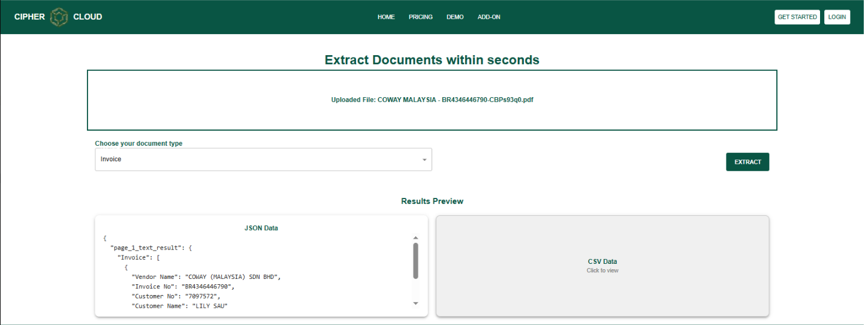Click the uploaded file drop zone
Viewport: 868px width, 325px height.
(x=432, y=100)
